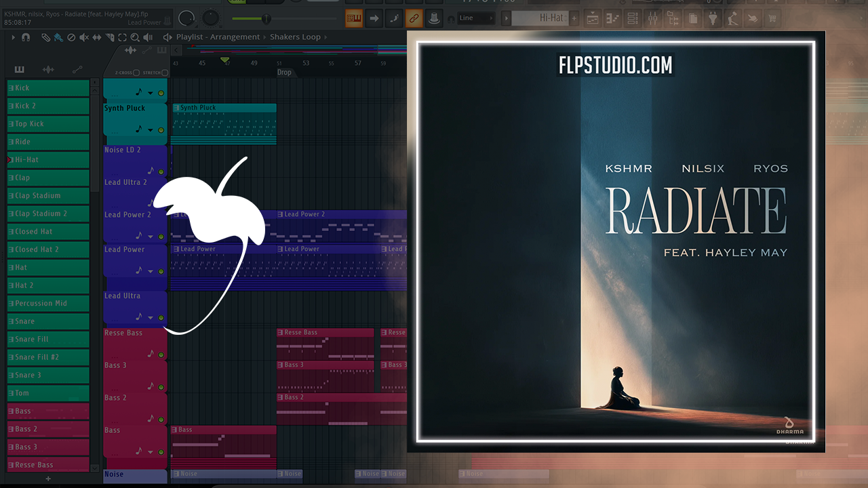
Task: Open the Mixer from the toolbar
Action: [x=653, y=18]
